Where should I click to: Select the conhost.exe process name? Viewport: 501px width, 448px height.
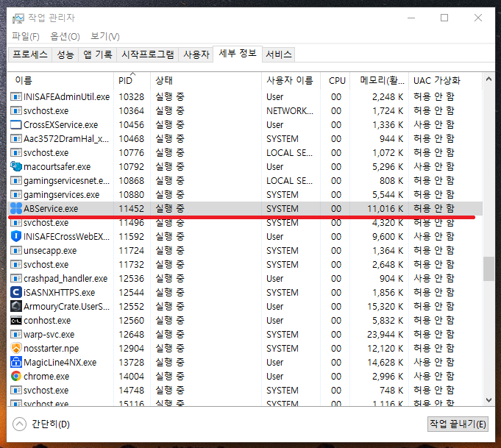[x=47, y=321]
